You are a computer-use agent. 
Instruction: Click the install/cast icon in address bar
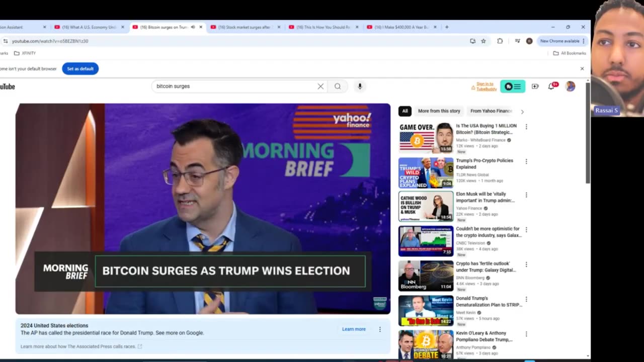point(472,41)
